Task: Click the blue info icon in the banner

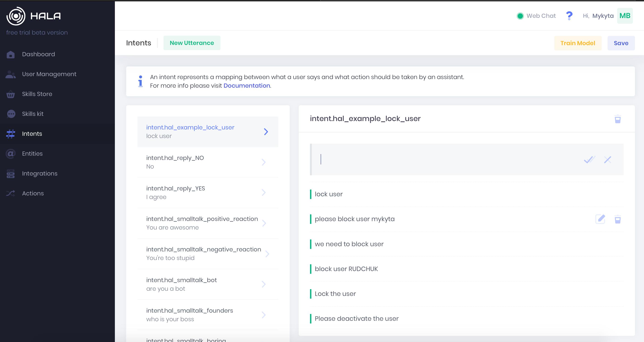Action: [x=140, y=81]
